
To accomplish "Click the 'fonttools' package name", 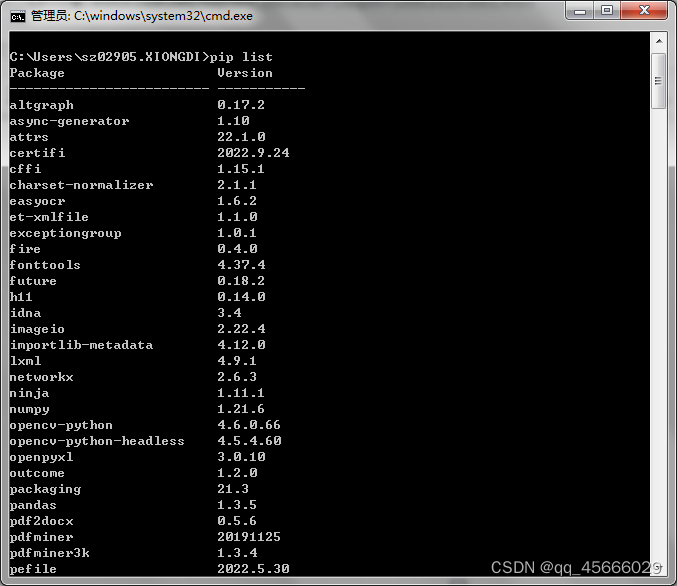I will pyautogui.click(x=45, y=265).
